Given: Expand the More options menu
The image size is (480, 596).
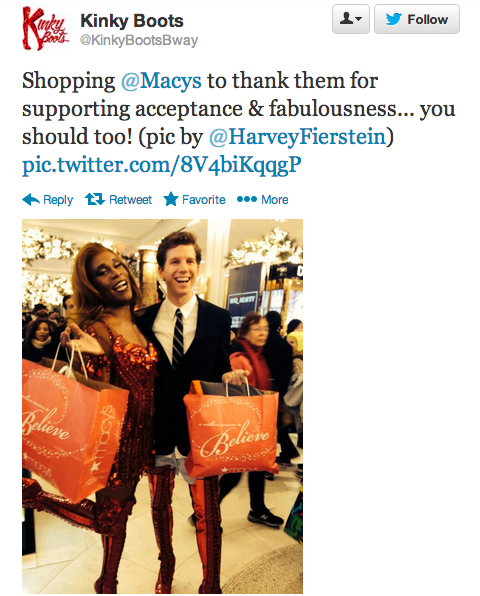Looking at the screenshot, I should click(262, 200).
